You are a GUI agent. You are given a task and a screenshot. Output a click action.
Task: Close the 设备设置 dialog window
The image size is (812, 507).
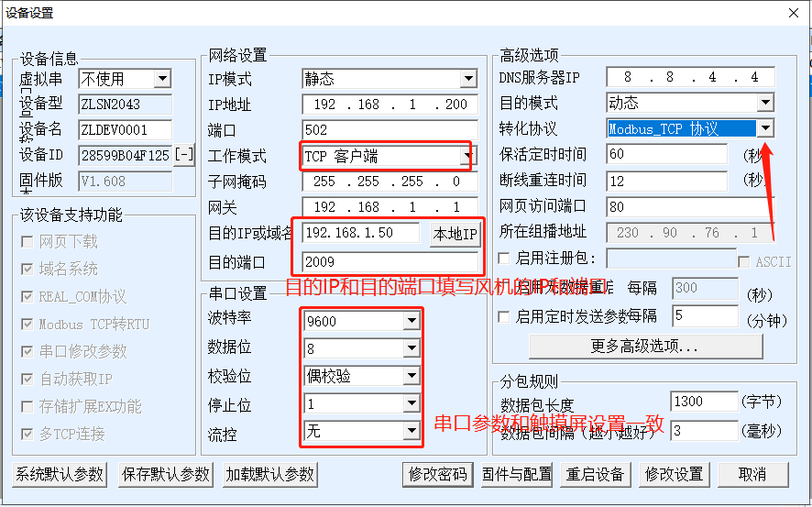(793, 13)
